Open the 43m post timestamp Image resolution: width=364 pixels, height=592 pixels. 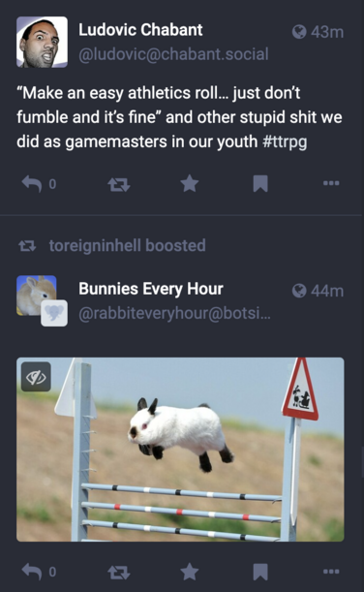point(327,32)
